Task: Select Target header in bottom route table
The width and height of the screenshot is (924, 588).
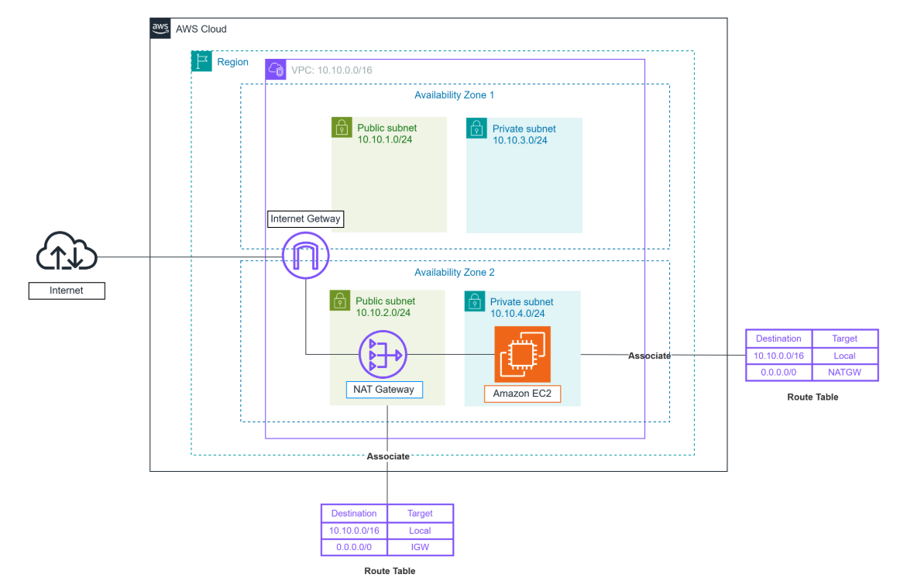Action: [420, 513]
